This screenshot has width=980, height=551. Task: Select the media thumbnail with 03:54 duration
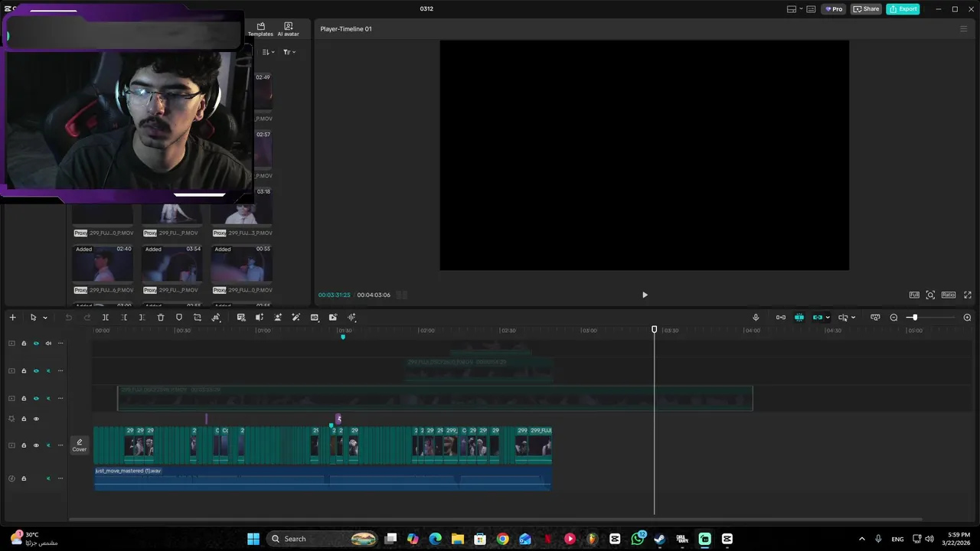[x=171, y=264]
